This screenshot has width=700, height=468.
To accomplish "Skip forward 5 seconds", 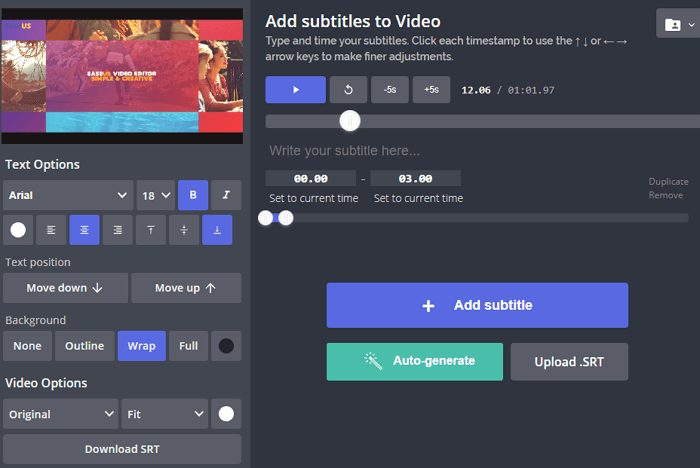I will click(x=431, y=90).
